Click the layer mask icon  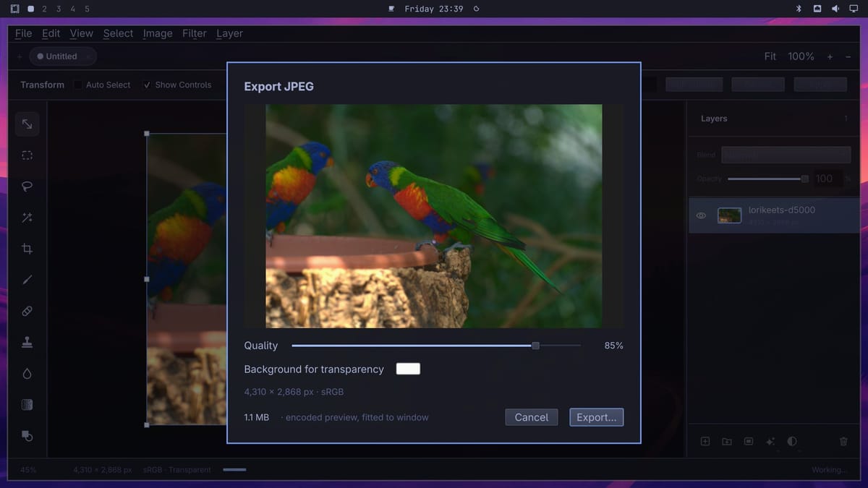749,441
